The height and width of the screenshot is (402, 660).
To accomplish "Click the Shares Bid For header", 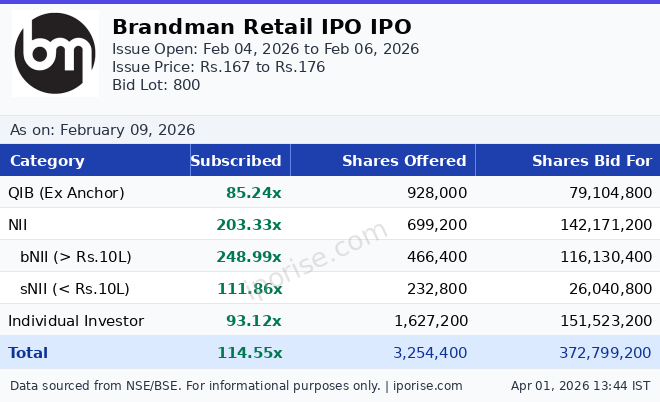I will click(x=591, y=161).
